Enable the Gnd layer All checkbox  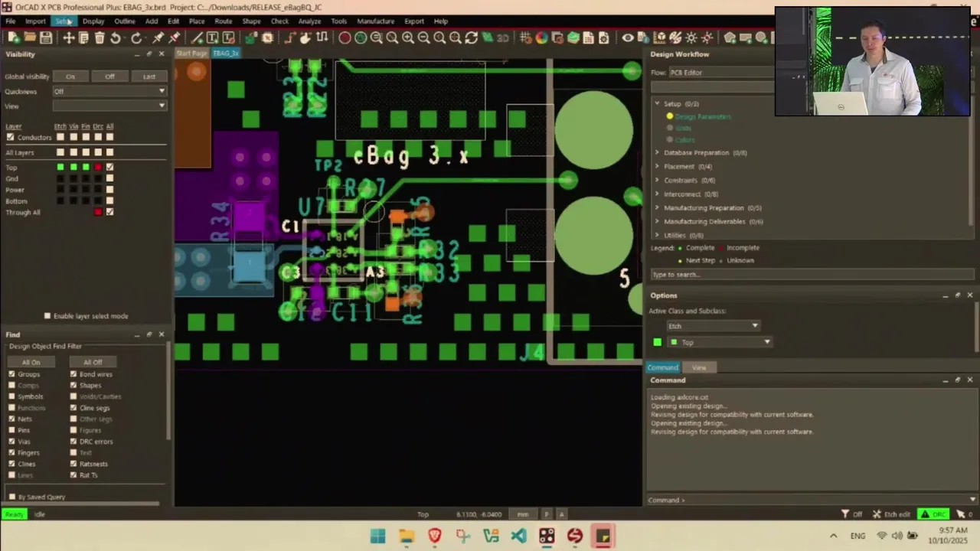[x=109, y=178]
